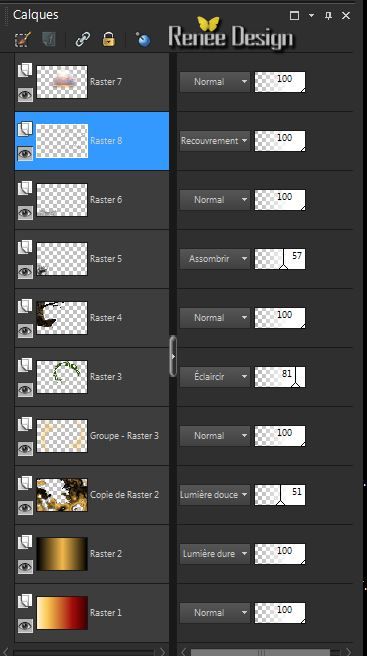Screen dimensions: 367x656
Task: Click the layer type icon of Raster 1
Action: pyautogui.click(x=25, y=601)
